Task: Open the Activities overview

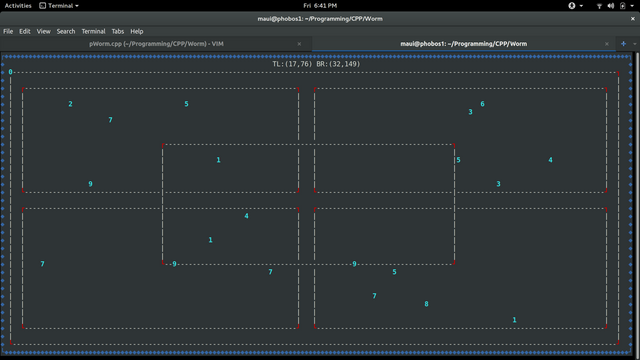Action: (x=18, y=6)
